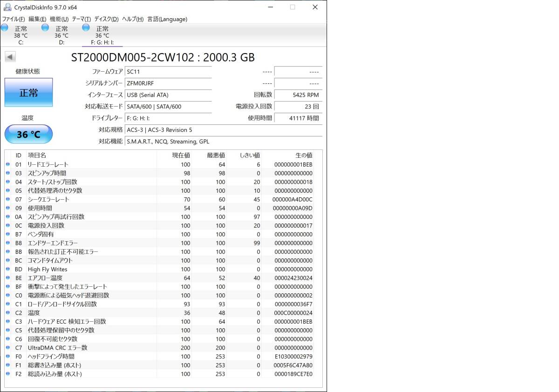Screen dimensions: 559x392
Task: Click status dot for 09 使用時間
Action: tap(7, 208)
